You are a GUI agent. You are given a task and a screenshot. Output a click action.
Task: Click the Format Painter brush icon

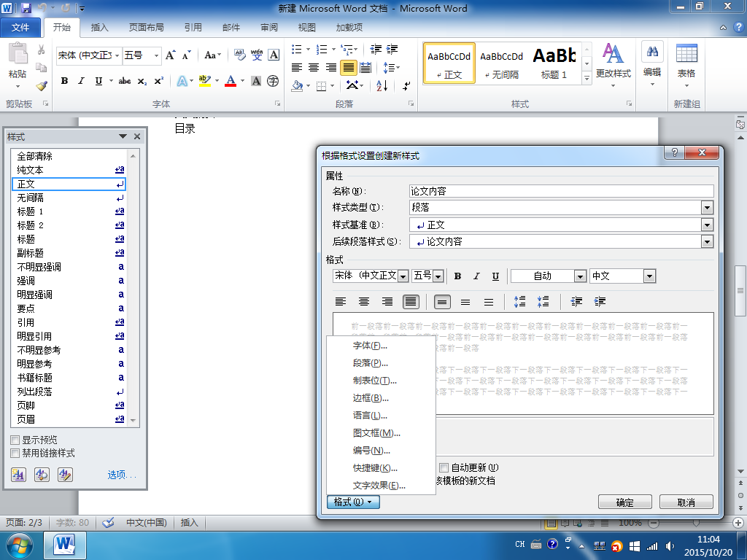42,86
